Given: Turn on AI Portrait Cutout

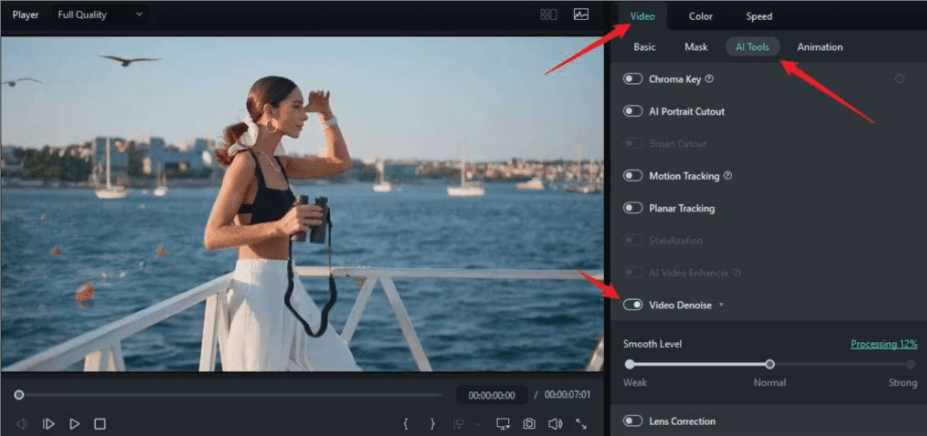Looking at the screenshot, I should pyautogui.click(x=633, y=111).
